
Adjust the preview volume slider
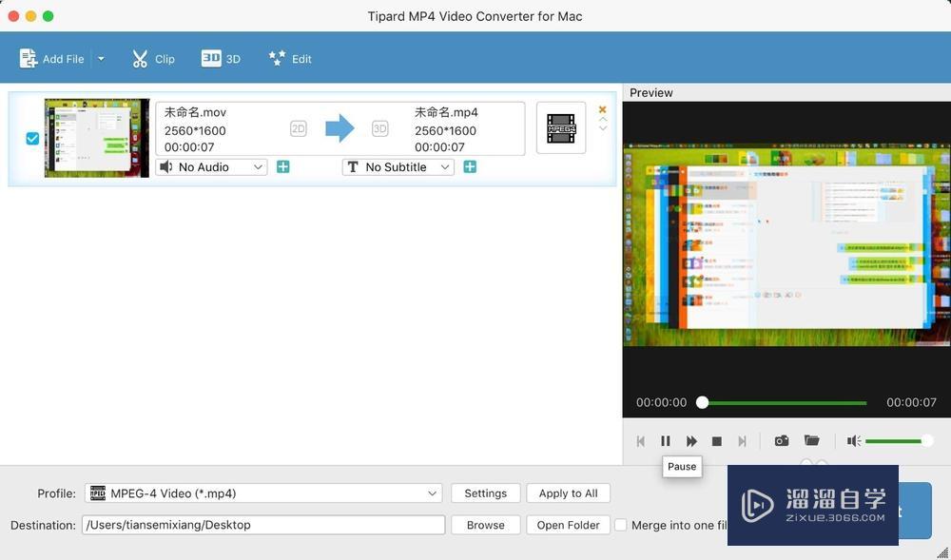click(899, 441)
